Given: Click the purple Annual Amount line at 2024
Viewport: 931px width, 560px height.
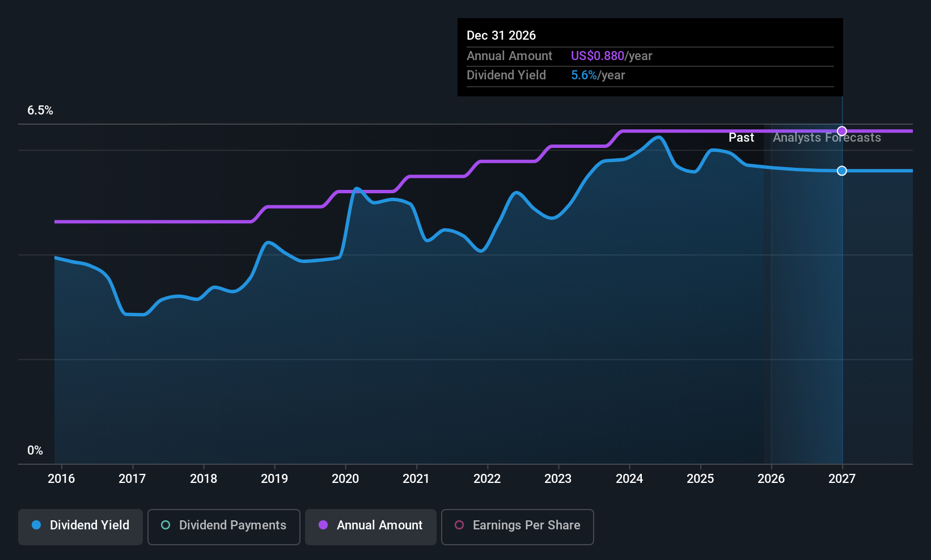Looking at the screenshot, I should coord(629,131).
